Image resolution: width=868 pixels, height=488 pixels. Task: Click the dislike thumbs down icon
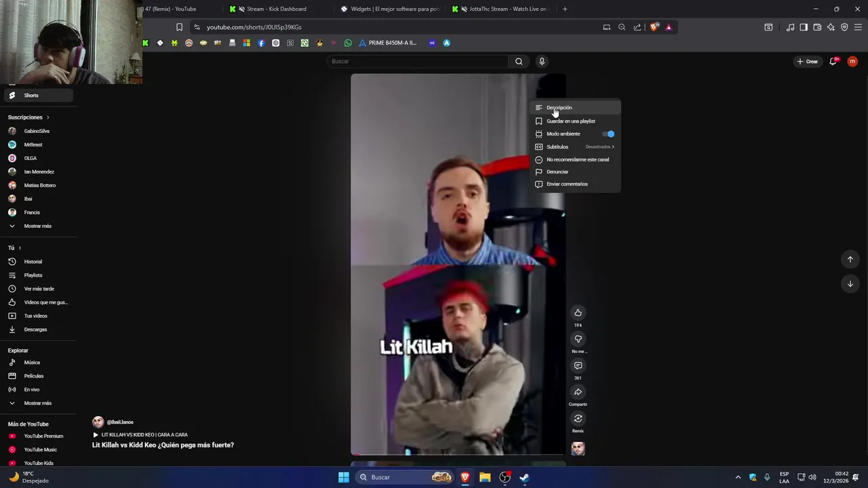point(578,339)
